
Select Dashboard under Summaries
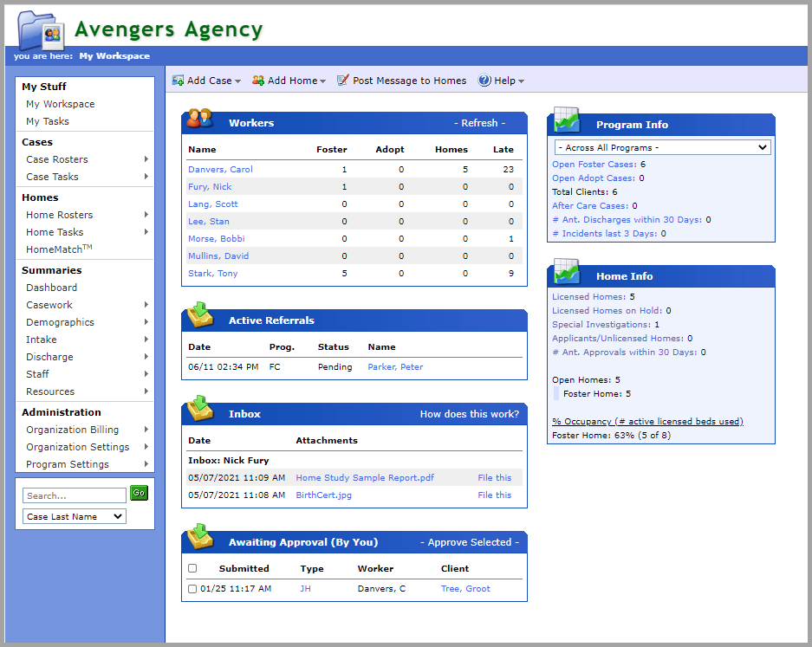coord(51,287)
